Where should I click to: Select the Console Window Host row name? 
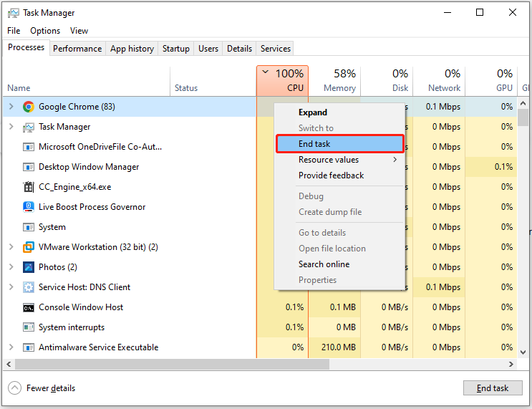81,307
